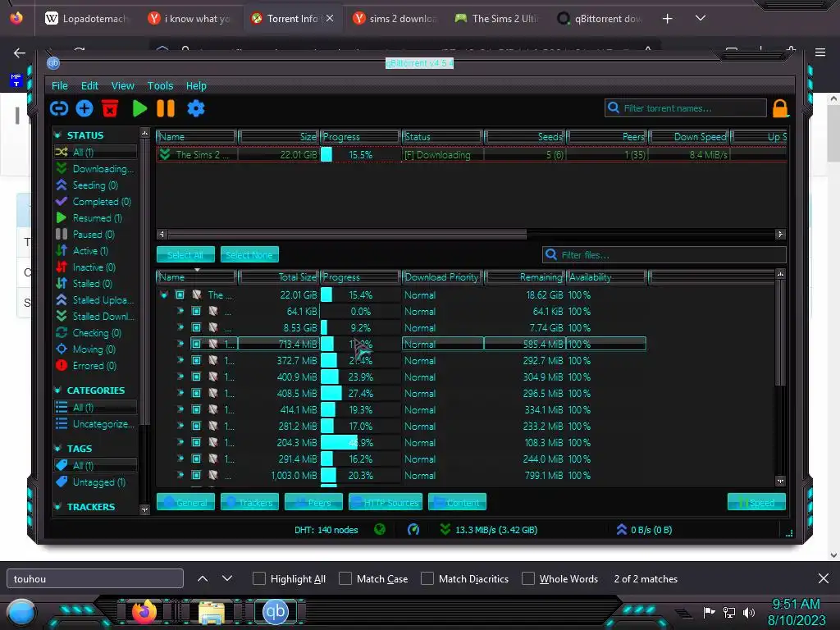The image size is (840, 630).
Task: Expand the 204.3 MiB folder row
Action: [180, 442]
